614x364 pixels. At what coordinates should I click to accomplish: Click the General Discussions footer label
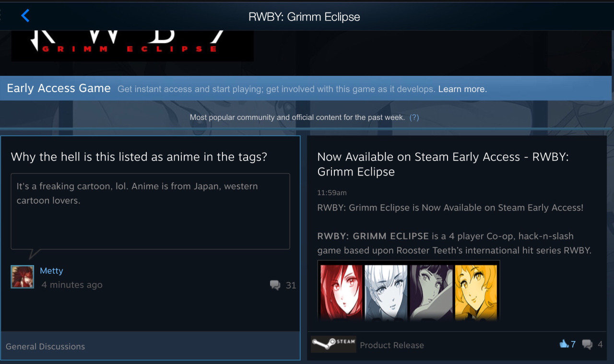click(x=45, y=346)
